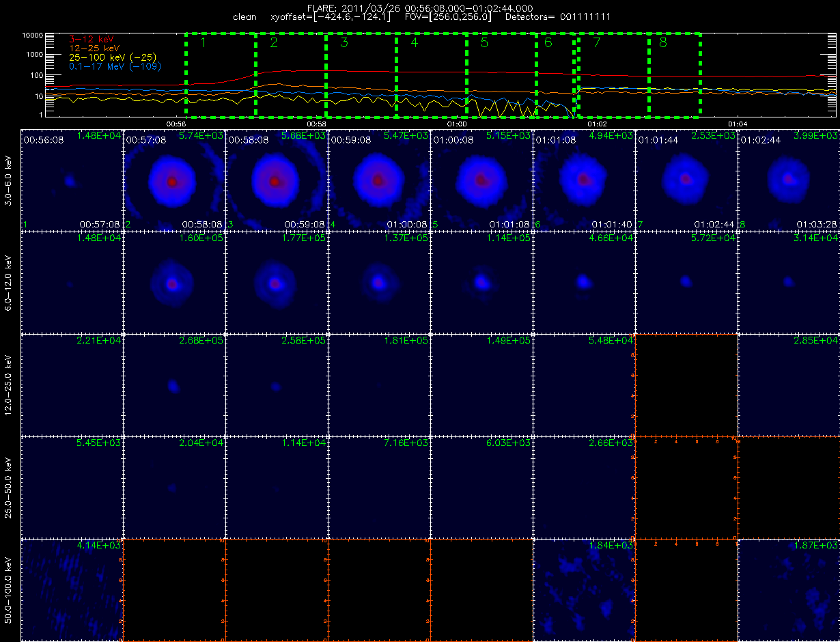Click the 4.66E+04 peak value

pos(611,238)
